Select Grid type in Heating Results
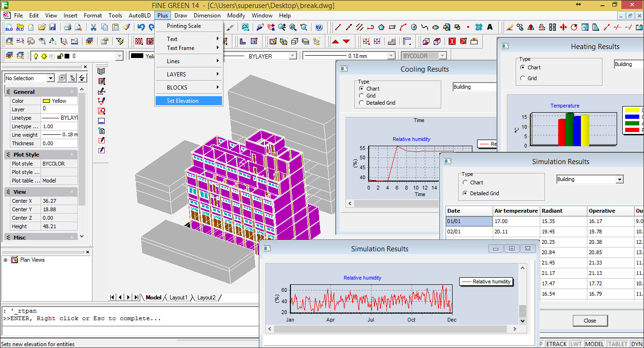The image size is (644, 348). (x=522, y=78)
